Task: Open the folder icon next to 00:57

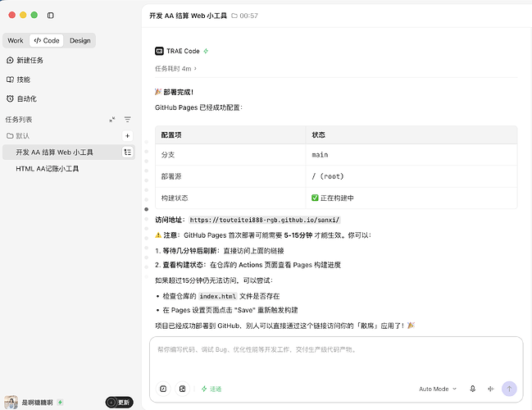Action: [234, 16]
